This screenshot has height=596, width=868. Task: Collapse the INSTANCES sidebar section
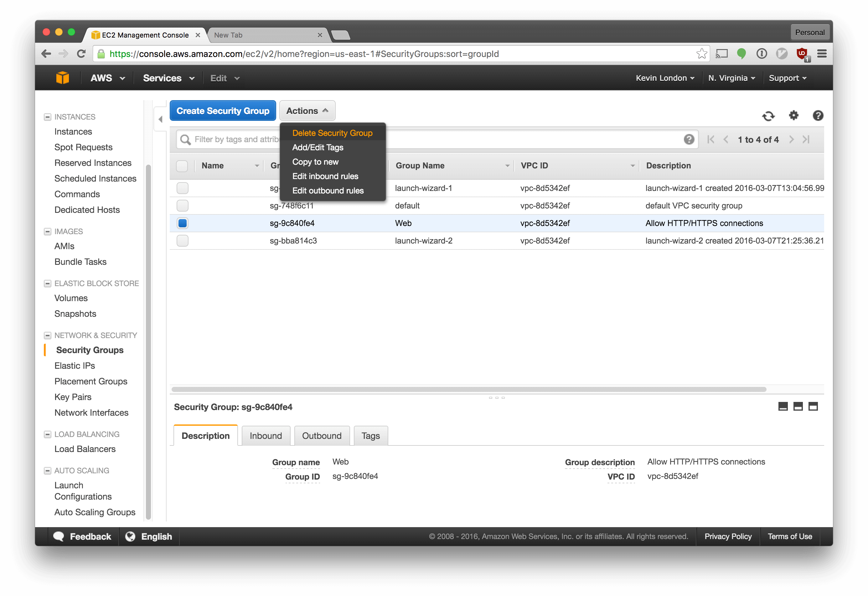47,117
